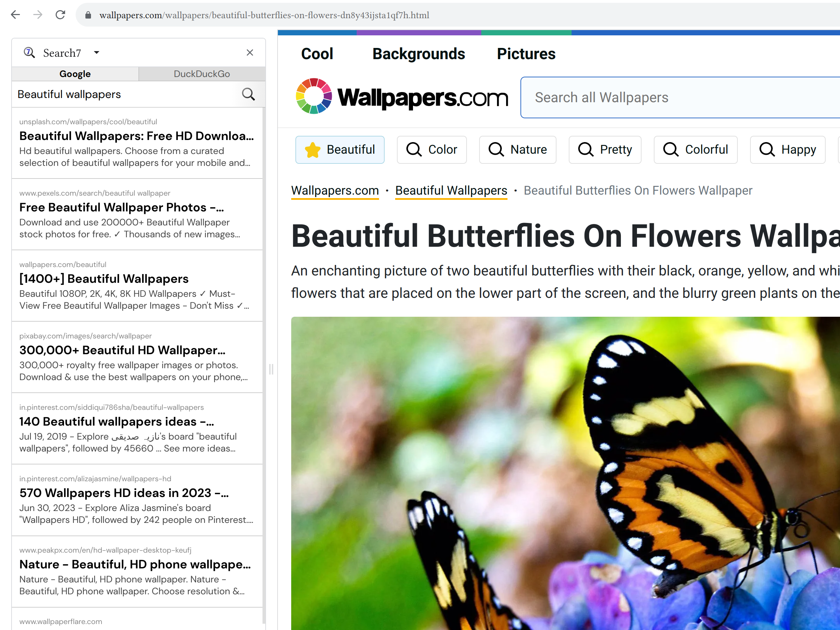Image resolution: width=840 pixels, height=630 pixels.
Task: Select the Beautiful star tag
Action: click(340, 149)
